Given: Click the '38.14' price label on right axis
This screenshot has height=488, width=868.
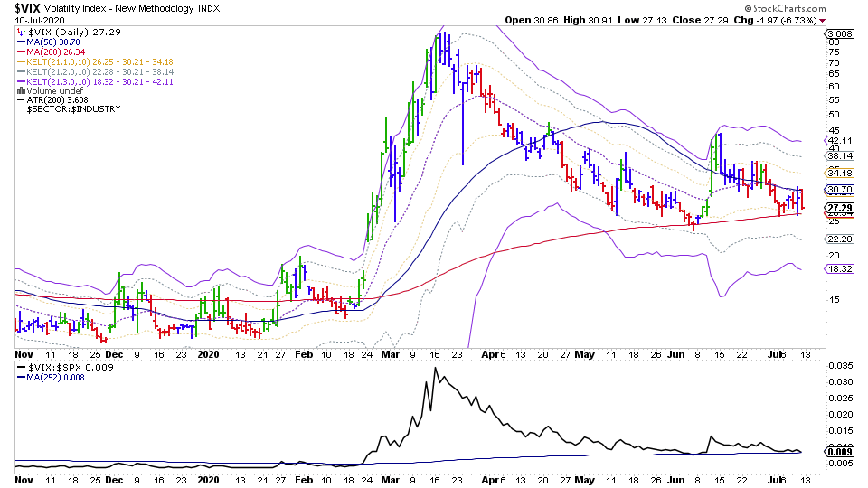Looking at the screenshot, I should (840, 156).
